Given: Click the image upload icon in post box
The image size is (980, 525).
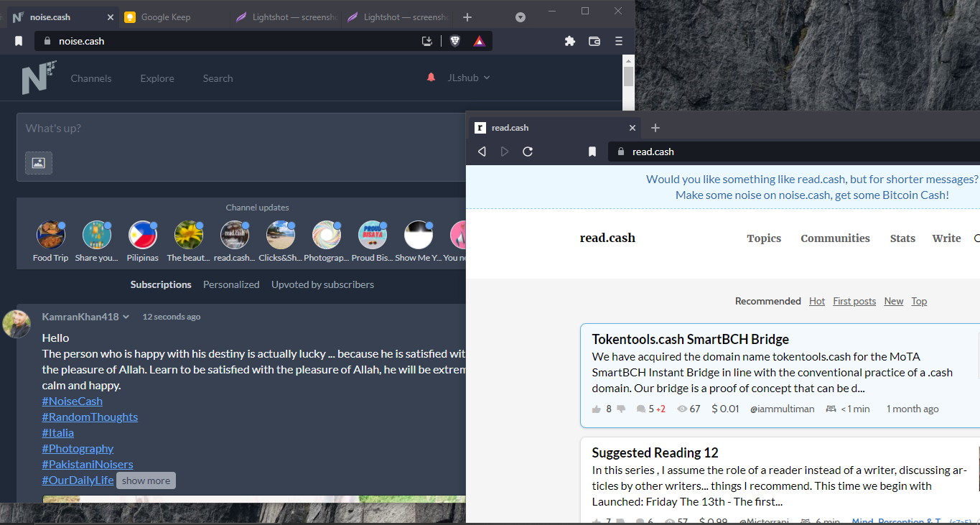Looking at the screenshot, I should coord(39,163).
